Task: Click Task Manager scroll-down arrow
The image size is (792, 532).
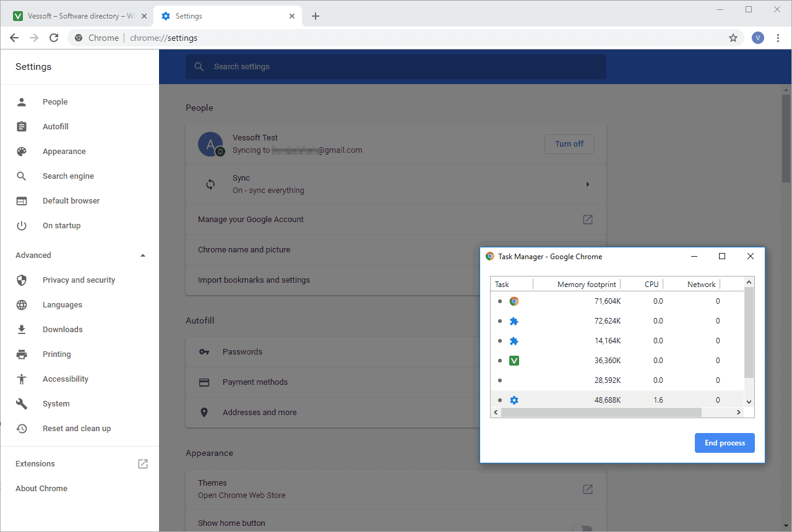Action: [x=749, y=402]
